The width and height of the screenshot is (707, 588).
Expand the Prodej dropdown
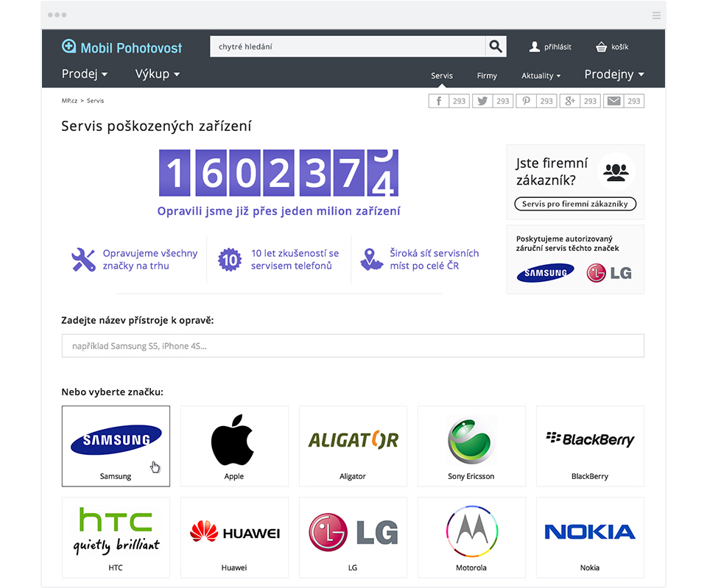point(84,74)
